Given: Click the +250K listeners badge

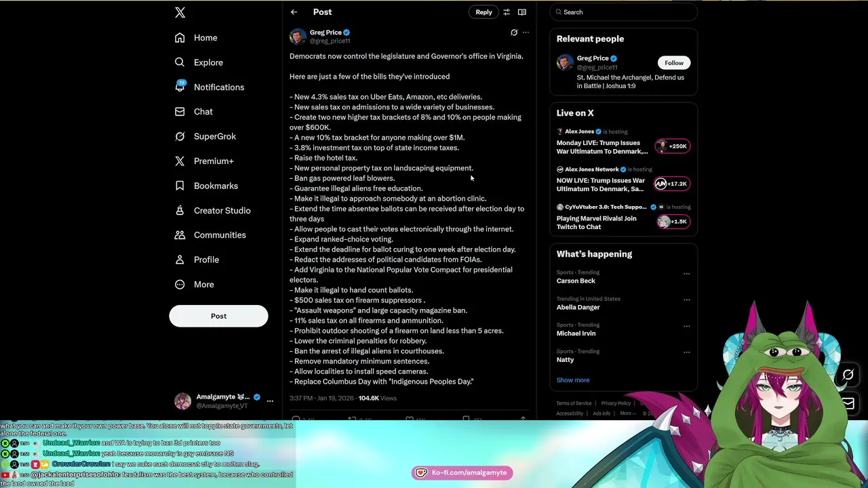Looking at the screenshot, I should [672, 146].
